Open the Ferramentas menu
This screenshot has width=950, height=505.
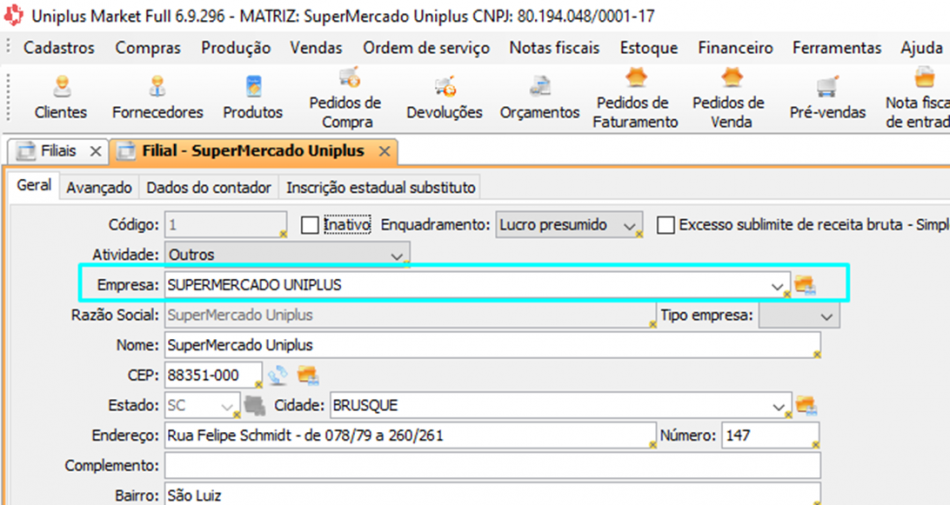coord(837,48)
